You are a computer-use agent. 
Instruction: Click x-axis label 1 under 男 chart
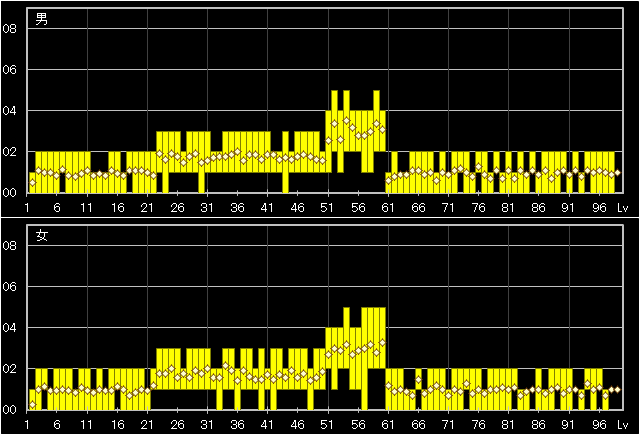(x=27, y=208)
